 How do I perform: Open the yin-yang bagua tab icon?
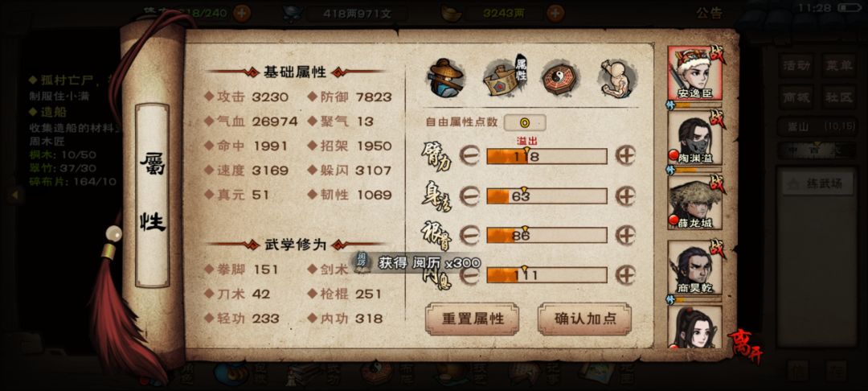pyautogui.click(x=560, y=78)
